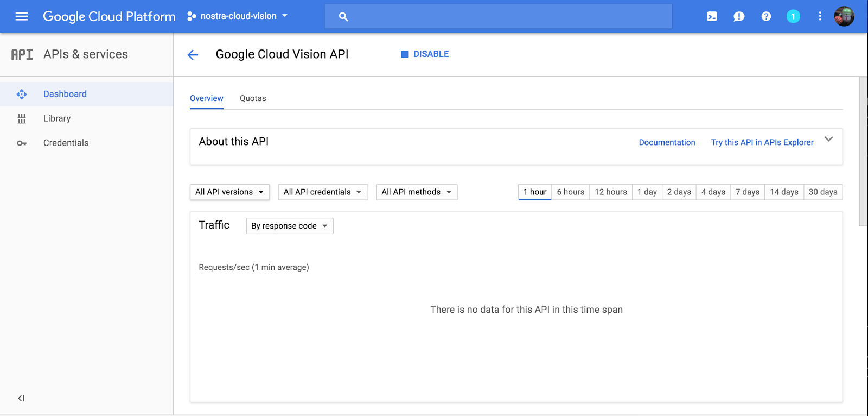Open the All API credentials dropdown
Screen dimensions: 868x416
323,192
